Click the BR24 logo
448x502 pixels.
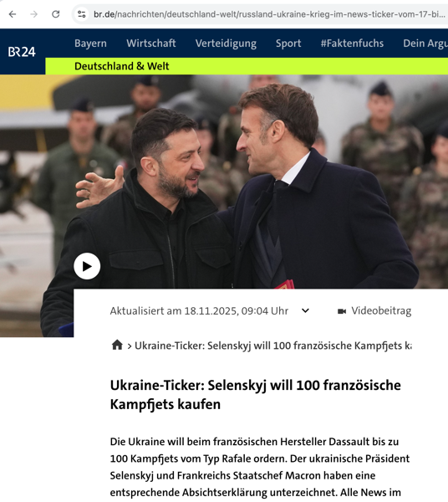pos(22,52)
